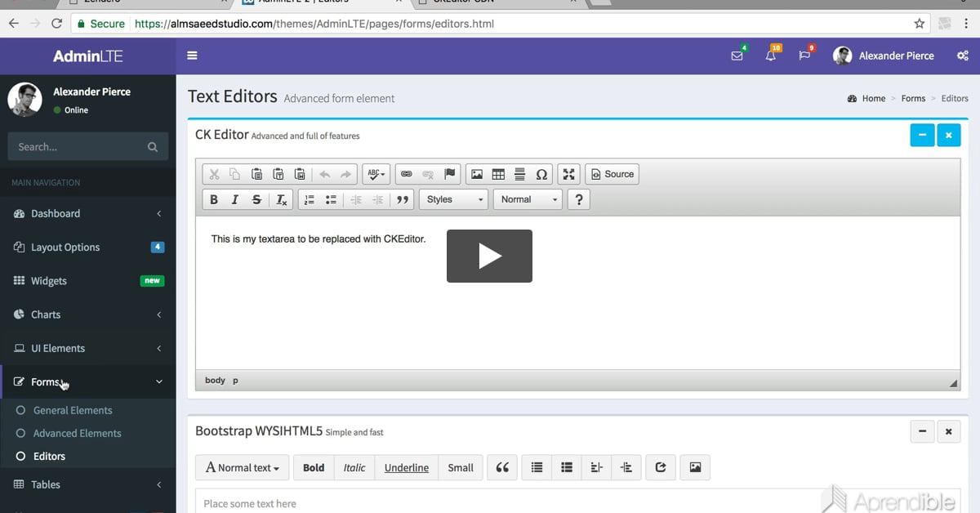Click the Cut icon in CKEditor toolbar

point(214,174)
